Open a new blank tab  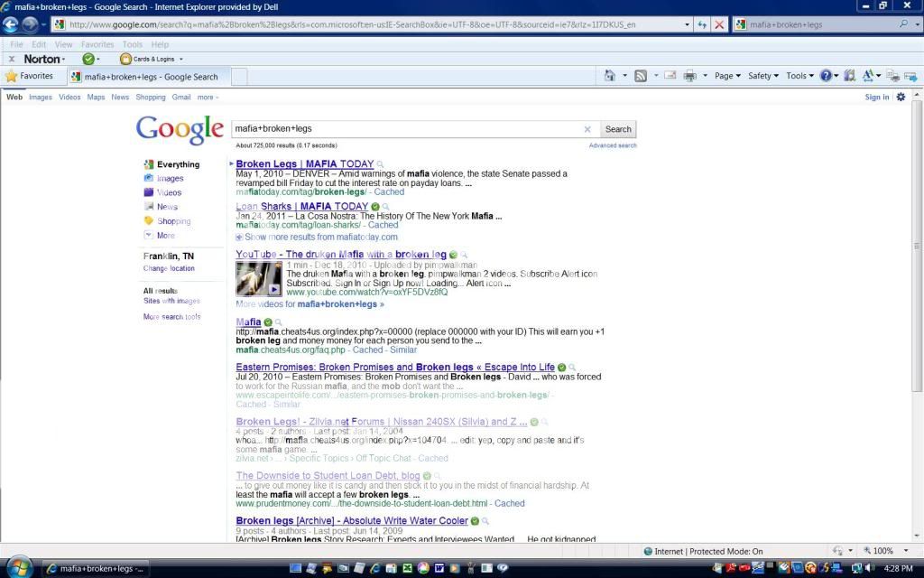tap(238, 77)
